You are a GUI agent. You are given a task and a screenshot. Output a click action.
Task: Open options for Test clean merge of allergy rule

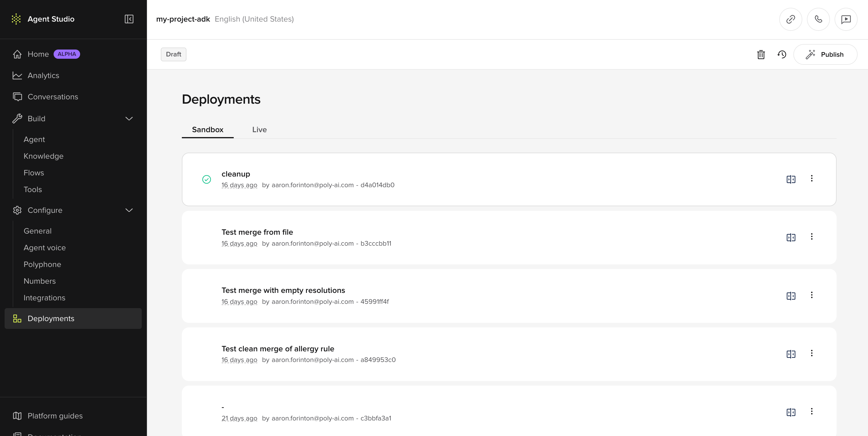click(812, 353)
